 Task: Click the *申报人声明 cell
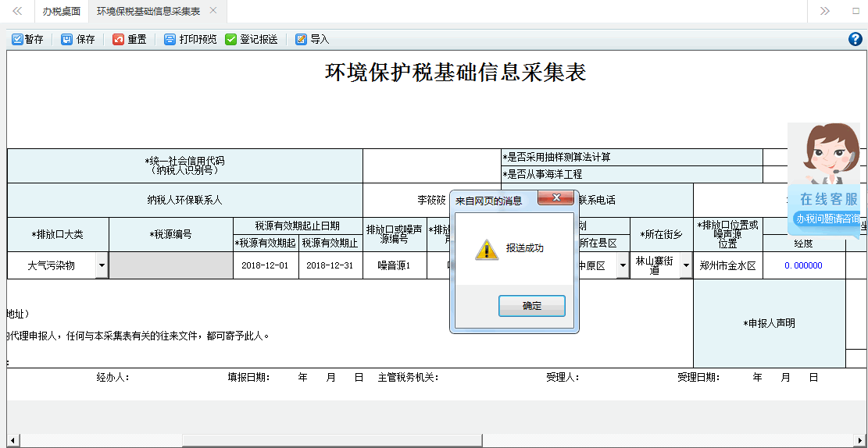[770, 324]
